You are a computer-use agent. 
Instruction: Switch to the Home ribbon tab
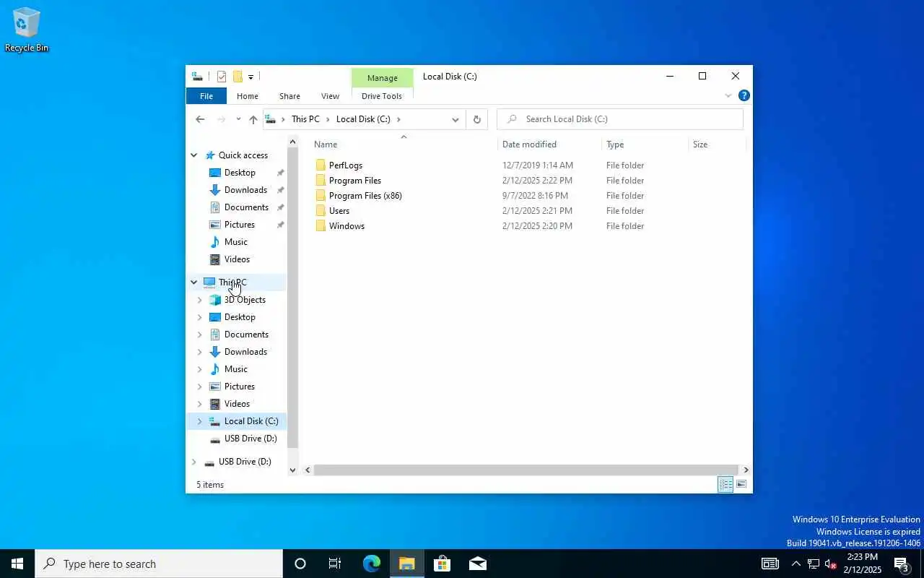point(248,96)
